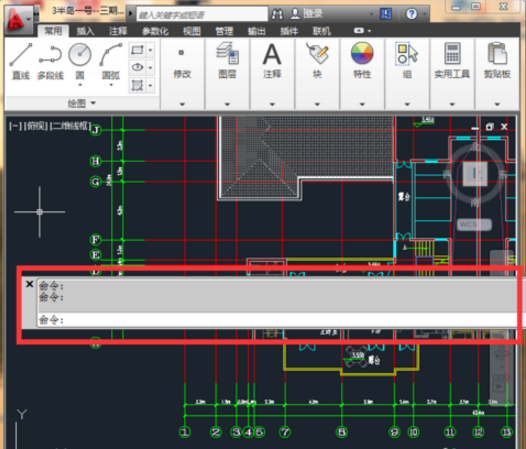Expand the rectangle tool dropdown arrow

[x=150, y=50]
